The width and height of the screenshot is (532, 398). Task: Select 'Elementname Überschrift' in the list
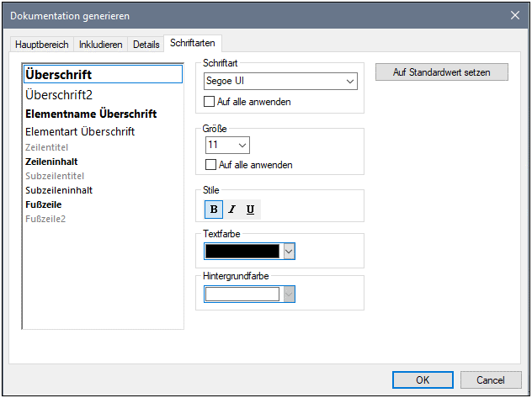pyautogui.click(x=91, y=114)
